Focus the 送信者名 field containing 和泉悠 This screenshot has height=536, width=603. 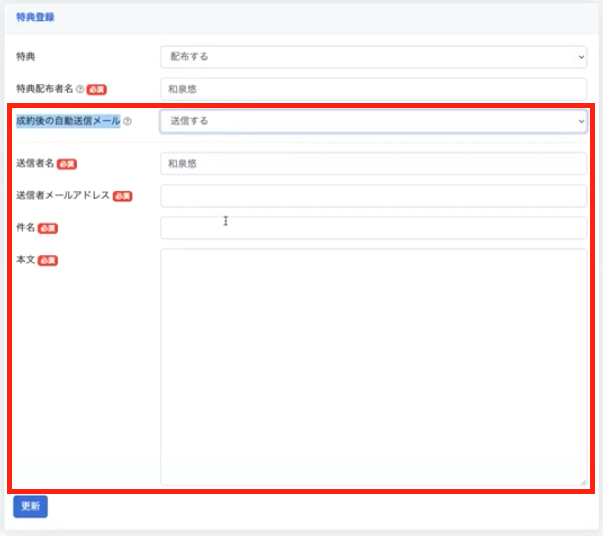373,163
